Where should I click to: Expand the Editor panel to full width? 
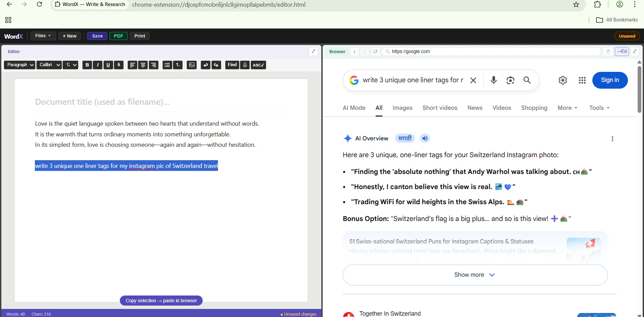(x=313, y=51)
